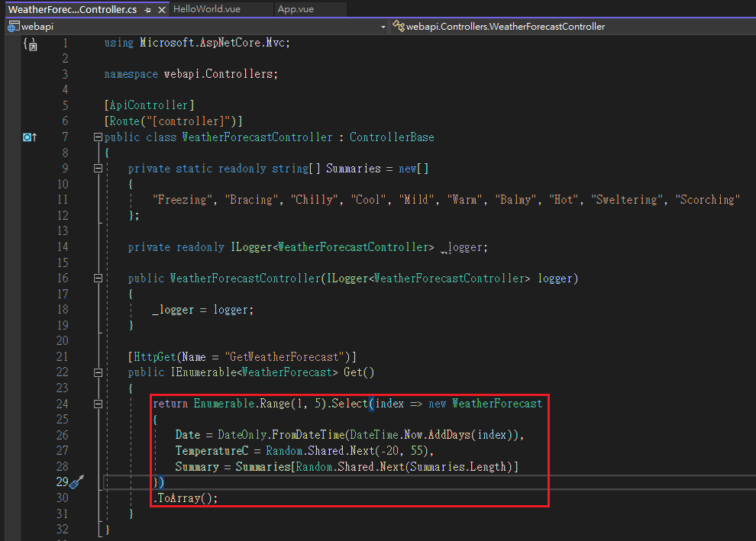
Task: Click the class icon beside webapi.Controllers.WeatherForecastController
Action: (399, 26)
